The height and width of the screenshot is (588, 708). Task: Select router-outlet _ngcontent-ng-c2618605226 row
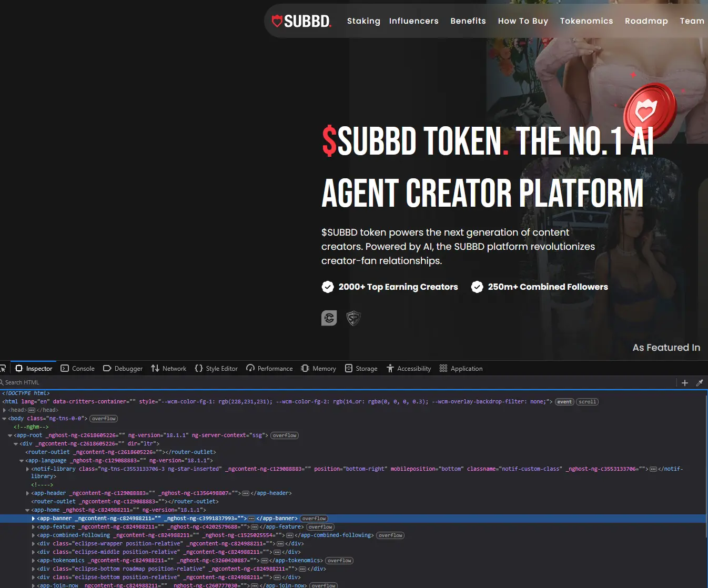point(120,452)
